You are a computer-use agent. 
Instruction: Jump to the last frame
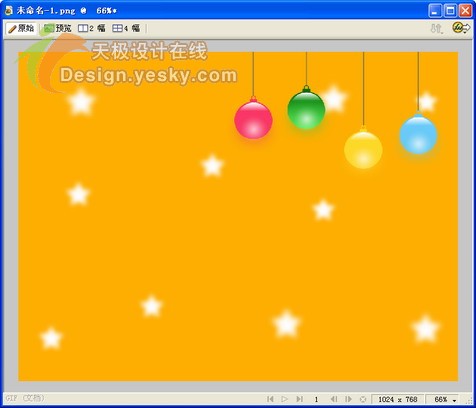(300, 399)
